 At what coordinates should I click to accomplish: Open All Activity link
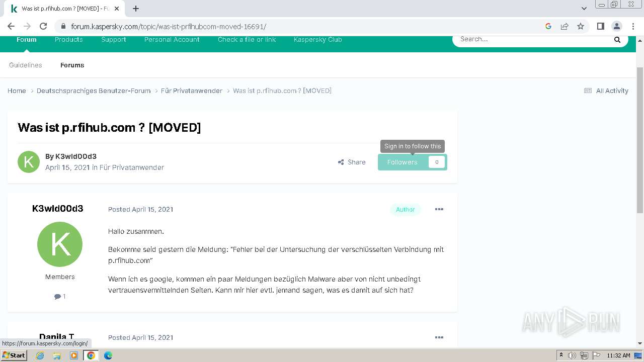612,91
